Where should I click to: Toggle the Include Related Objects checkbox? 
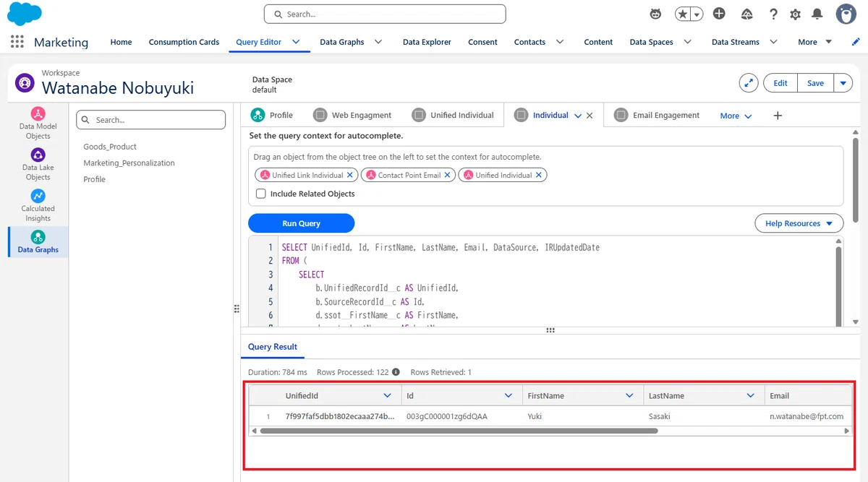coord(261,194)
